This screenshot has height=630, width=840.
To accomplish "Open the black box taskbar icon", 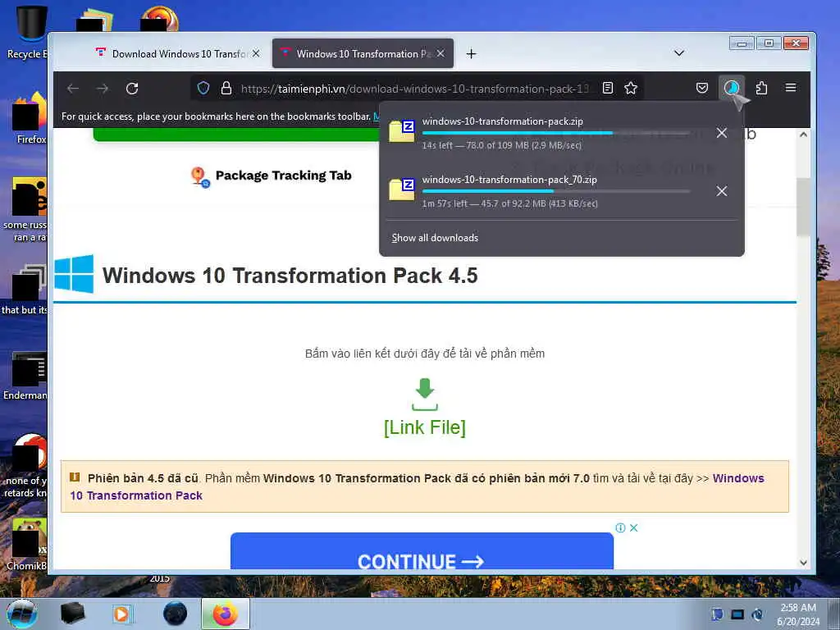I will (x=72, y=614).
